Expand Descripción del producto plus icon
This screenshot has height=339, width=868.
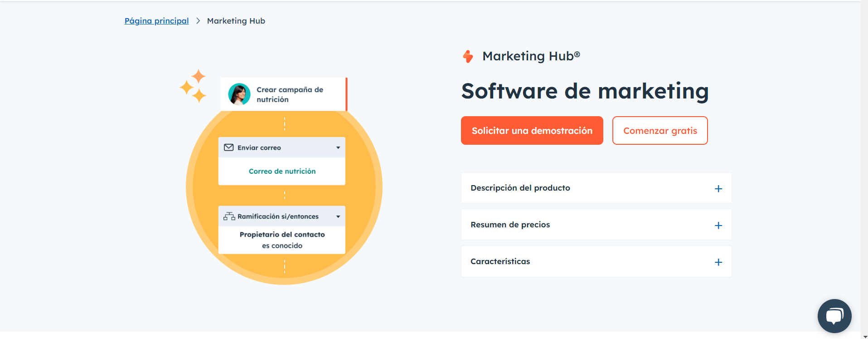[718, 189]
